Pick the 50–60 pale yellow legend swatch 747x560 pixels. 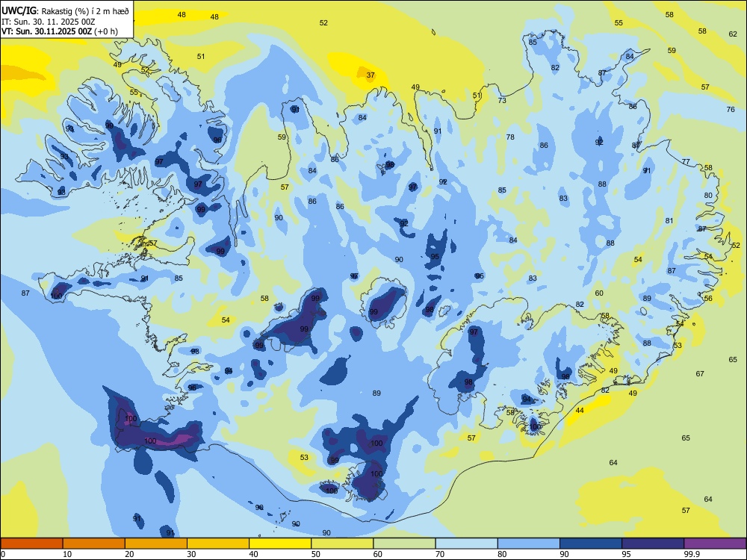(x=342, y=544)
